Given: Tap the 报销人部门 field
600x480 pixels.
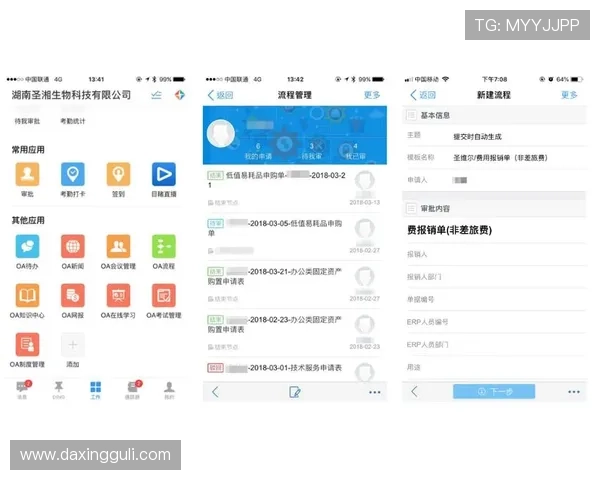Looking at the screenshot, I should [x=494, y=277].
